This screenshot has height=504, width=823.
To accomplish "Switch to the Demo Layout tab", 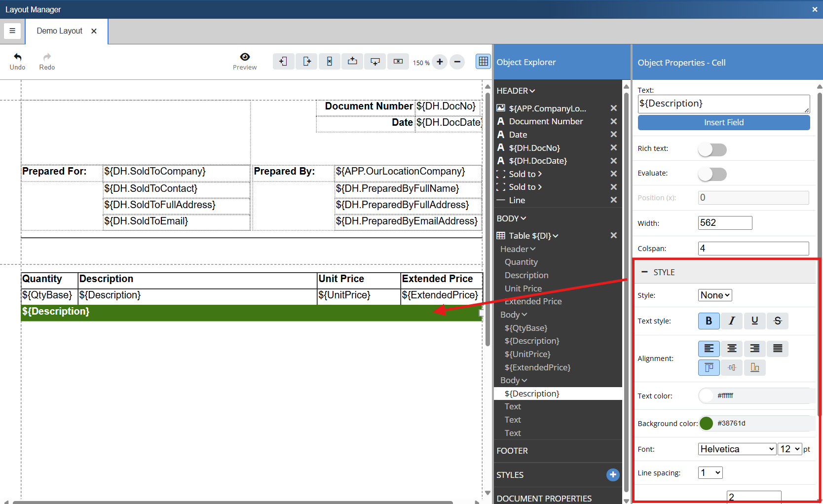I will (60, 31).
